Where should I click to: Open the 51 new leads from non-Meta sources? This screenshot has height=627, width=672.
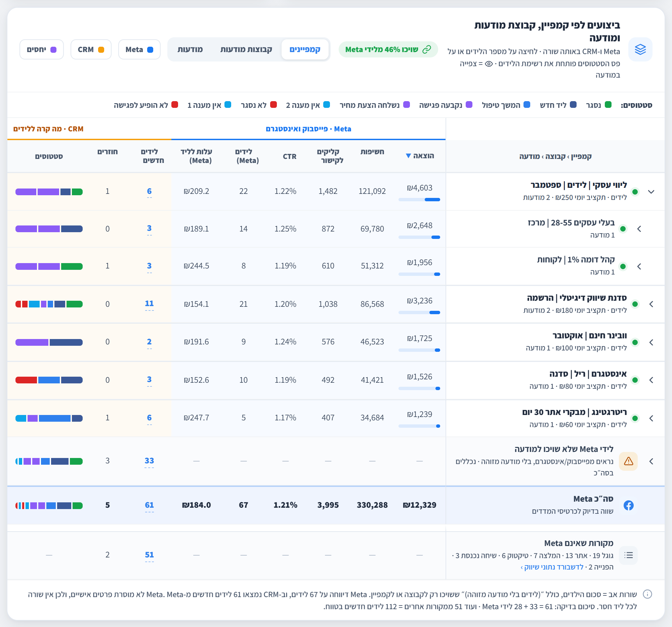[x=150, y=555]
